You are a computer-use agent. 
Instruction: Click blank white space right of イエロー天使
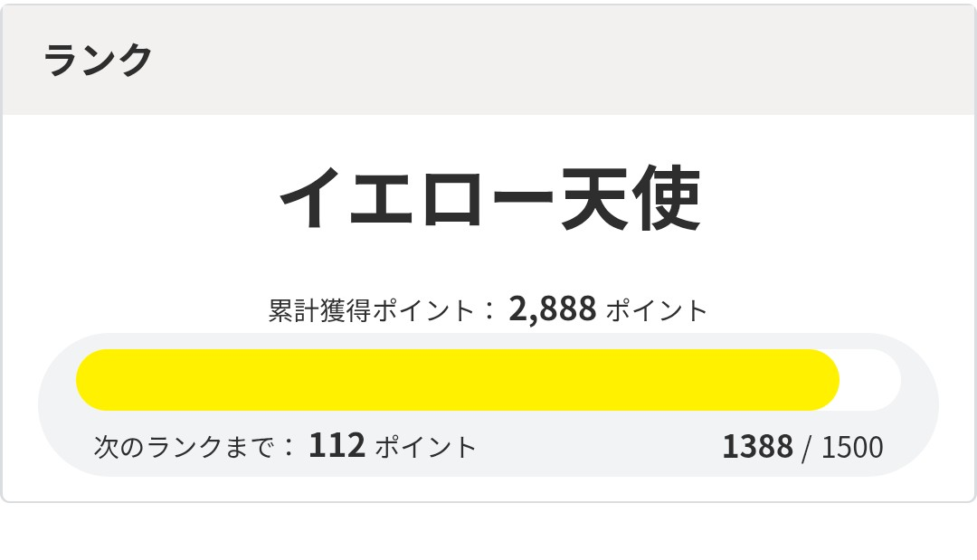[x=832, y=201]
